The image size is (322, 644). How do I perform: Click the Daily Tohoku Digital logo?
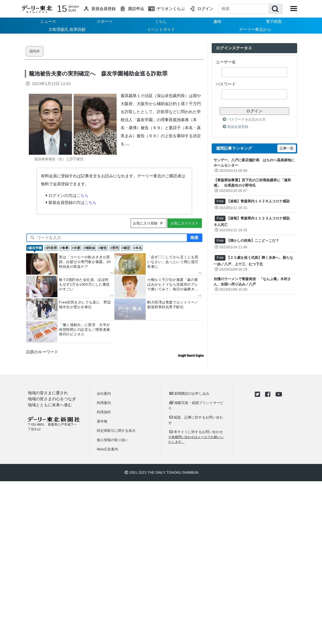pos(37,9)
